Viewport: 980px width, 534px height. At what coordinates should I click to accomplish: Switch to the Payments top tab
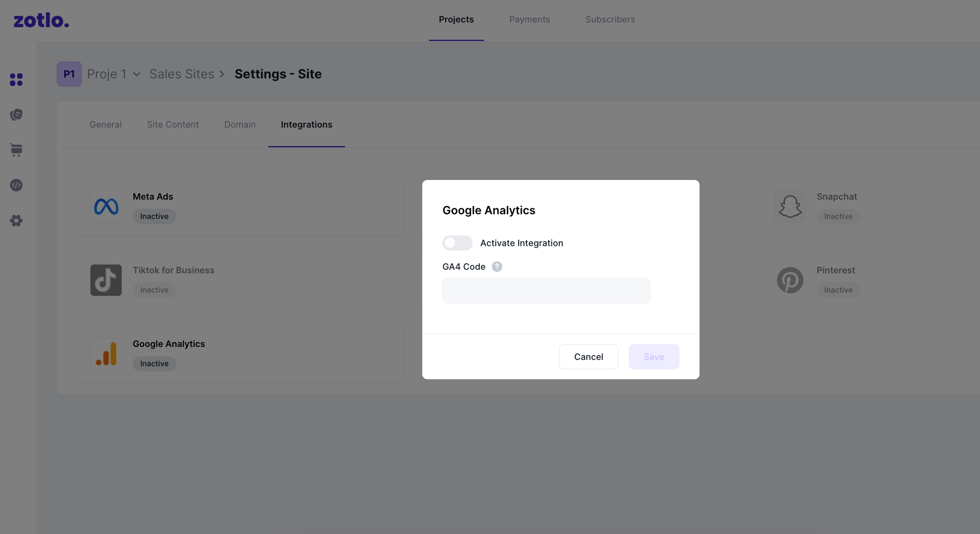click(529, 20)
